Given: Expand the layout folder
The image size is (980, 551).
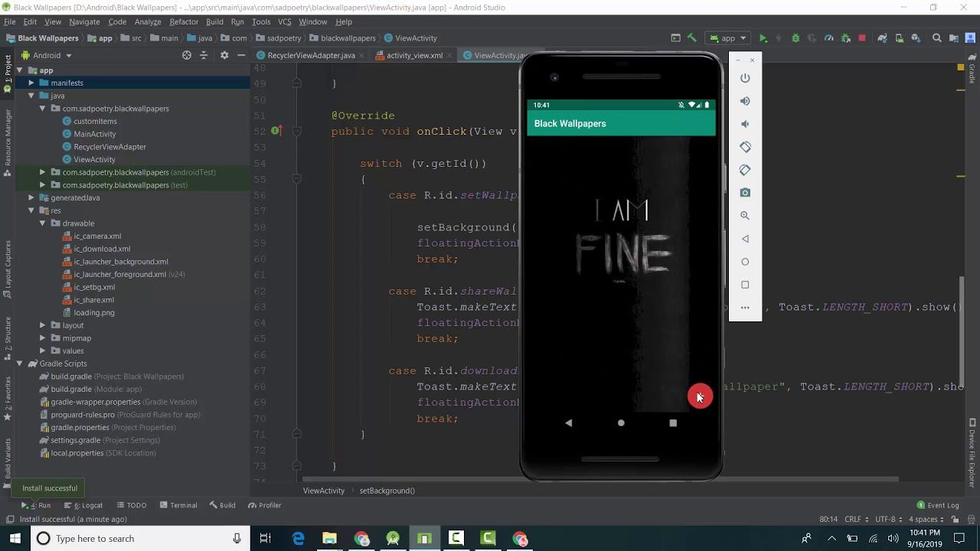Looking at the screenshot, I should pos(43,325).
